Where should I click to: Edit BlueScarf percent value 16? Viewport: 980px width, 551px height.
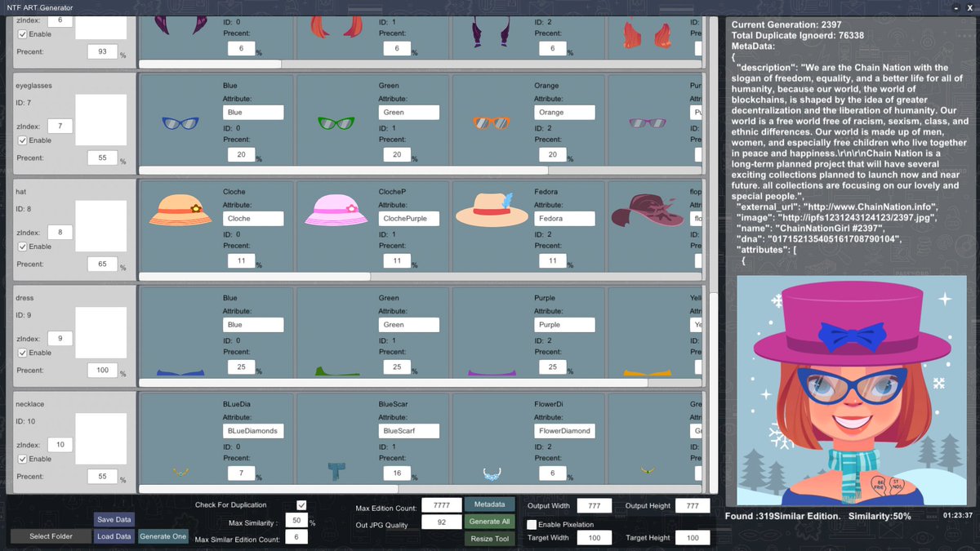[397, 473]
